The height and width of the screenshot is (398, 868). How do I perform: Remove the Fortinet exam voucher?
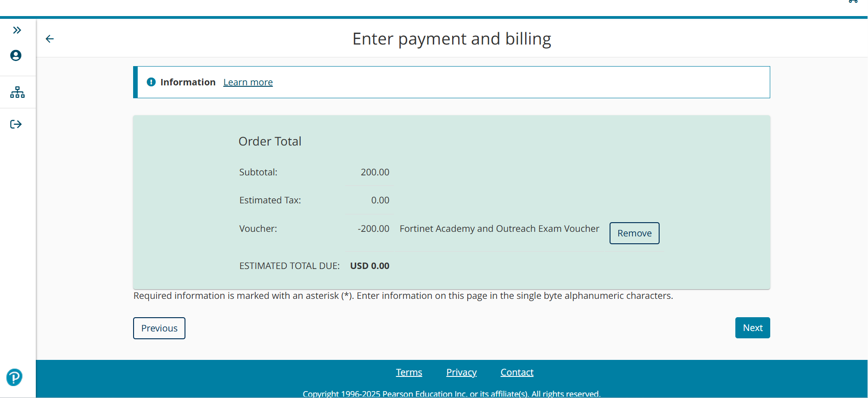pyautogui.click(x=634, y=233)
